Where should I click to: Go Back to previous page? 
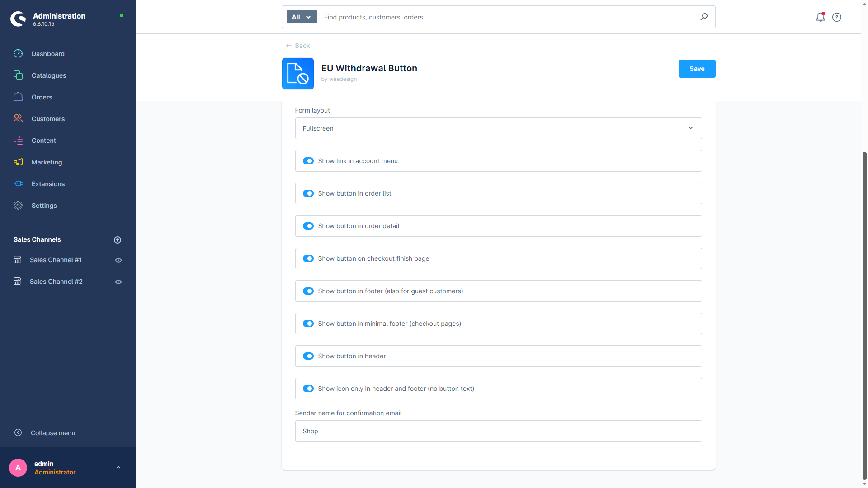coord(298,46)
